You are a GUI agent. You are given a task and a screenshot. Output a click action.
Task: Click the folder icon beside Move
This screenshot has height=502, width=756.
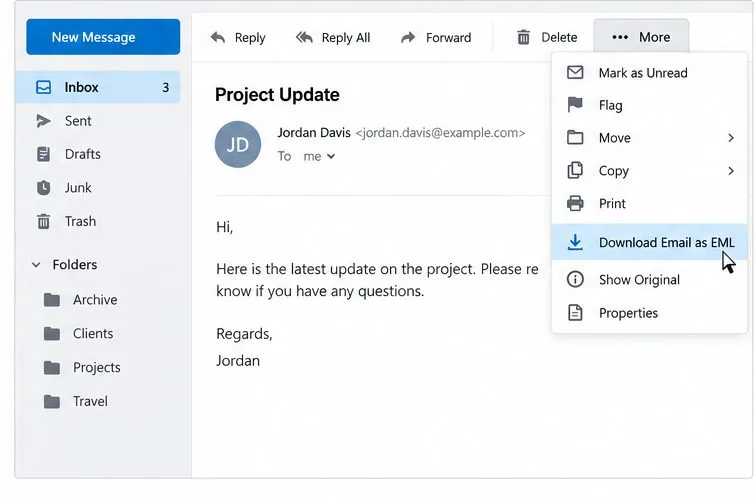point(575,138)
